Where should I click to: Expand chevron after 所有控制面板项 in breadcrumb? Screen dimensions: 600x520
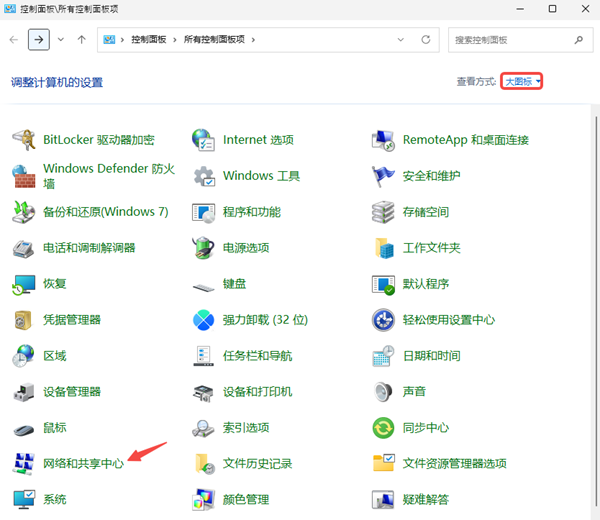[253, 40]
